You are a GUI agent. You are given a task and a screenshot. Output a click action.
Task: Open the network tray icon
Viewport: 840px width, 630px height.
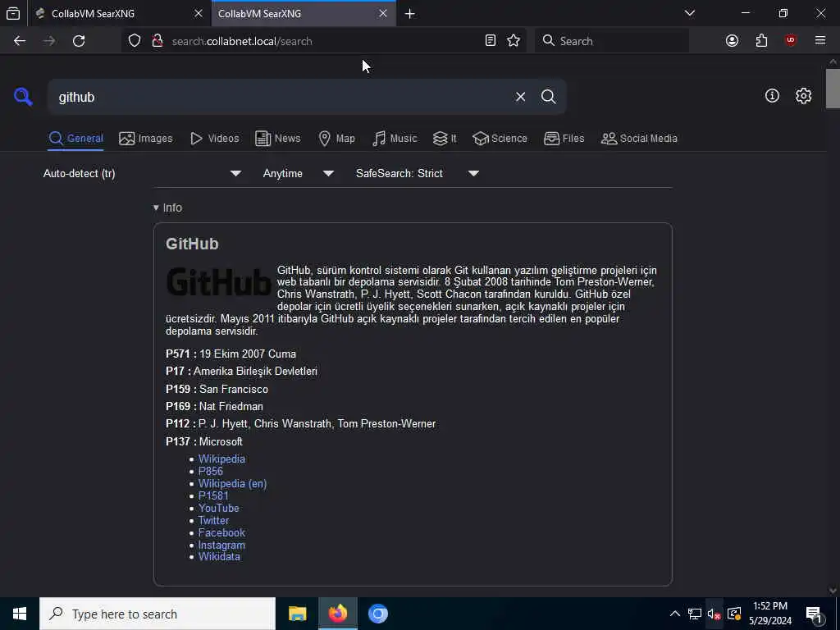click(x=695, y=614)
